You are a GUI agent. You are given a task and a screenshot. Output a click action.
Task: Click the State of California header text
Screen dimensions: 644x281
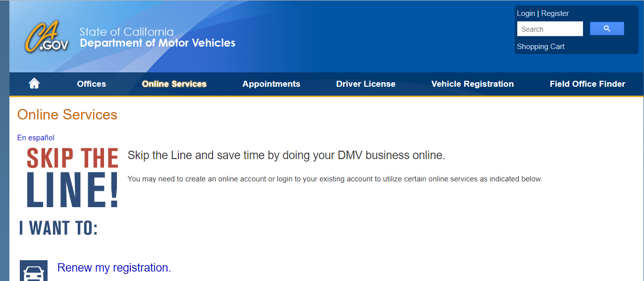(127, 32)
